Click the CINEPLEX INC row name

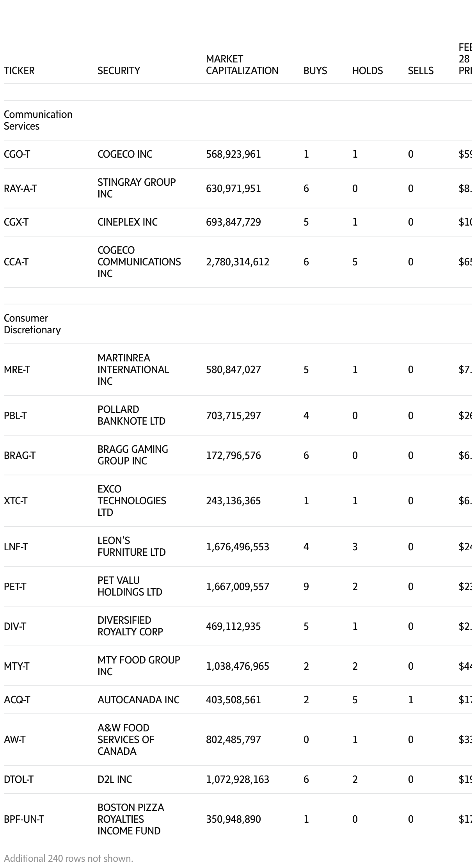128,222
